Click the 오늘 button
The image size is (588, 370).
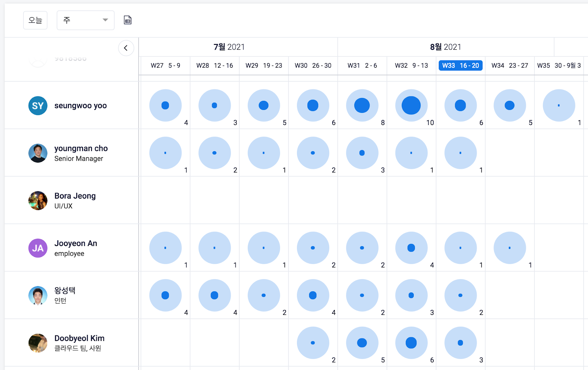tap(35, 20)
